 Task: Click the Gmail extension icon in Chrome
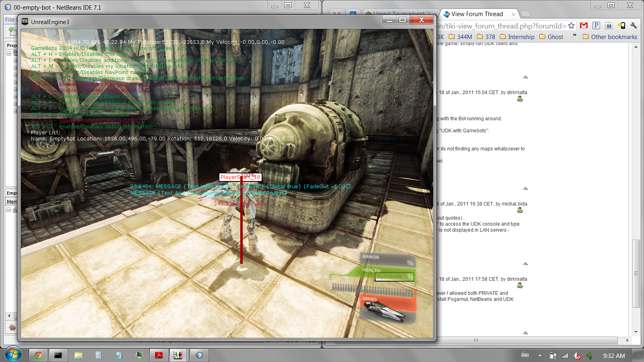tap(584, 26)
